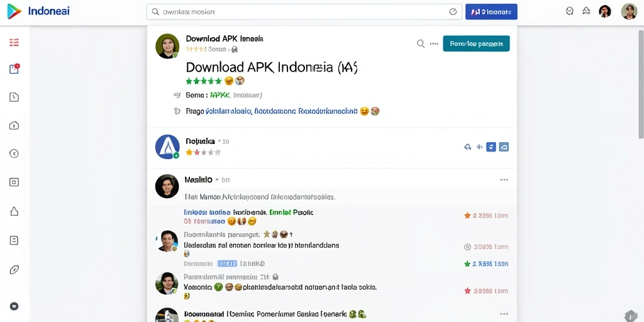Viewport: 644px width, 322px height.
Task: Click the green star counter
Action: [x=486, y=264]
